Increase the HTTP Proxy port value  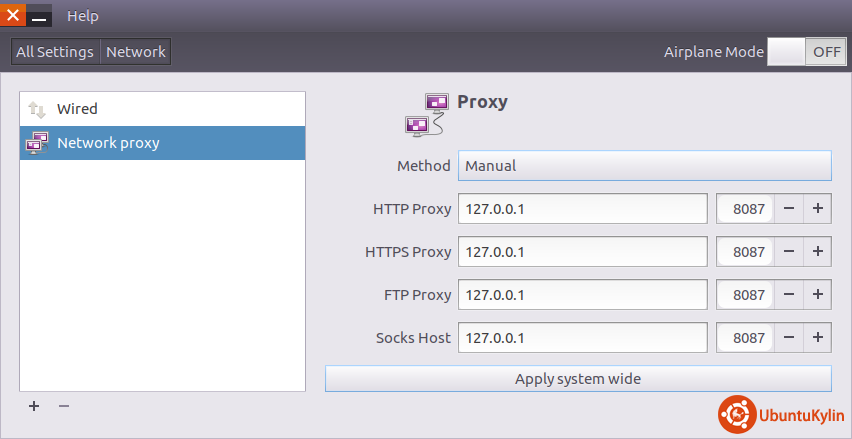tap(817, 209)
